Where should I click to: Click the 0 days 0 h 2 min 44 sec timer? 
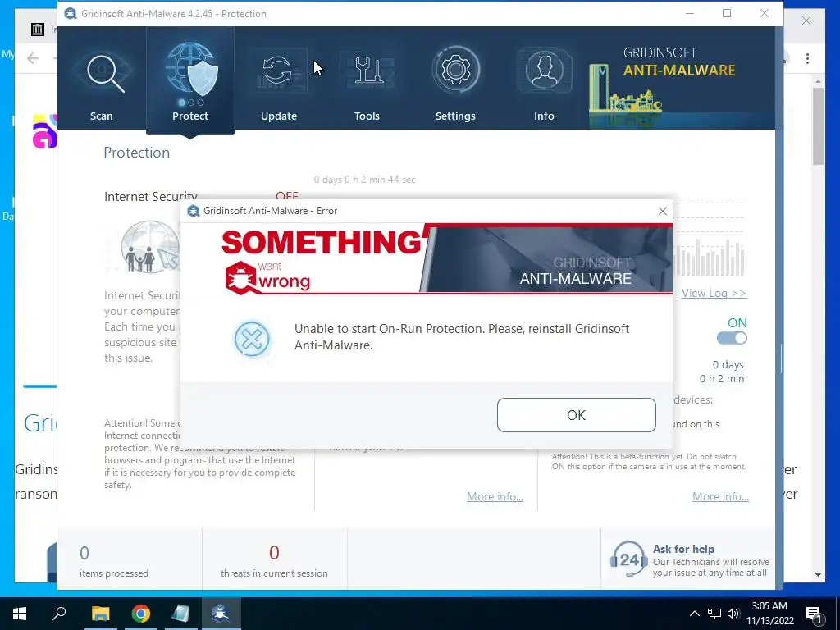pos(365,180)
